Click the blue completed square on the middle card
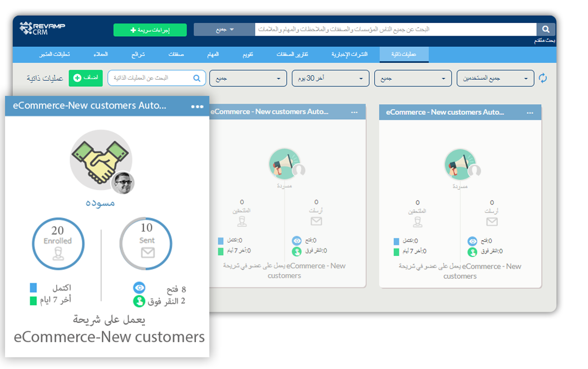Screen dimensions: 588x369 [x=220, y=241]
